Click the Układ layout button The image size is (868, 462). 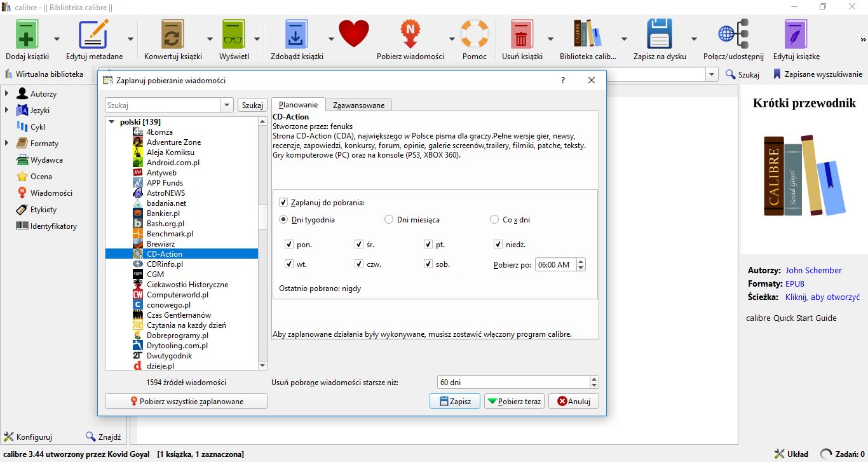[791, 454]
